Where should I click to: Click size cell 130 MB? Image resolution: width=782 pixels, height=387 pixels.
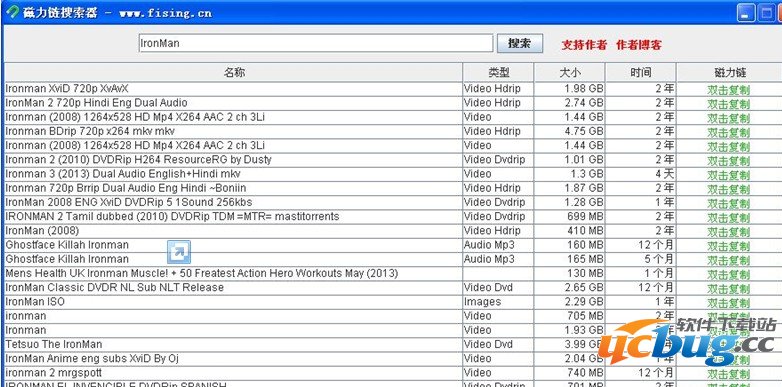coord(570,273)
